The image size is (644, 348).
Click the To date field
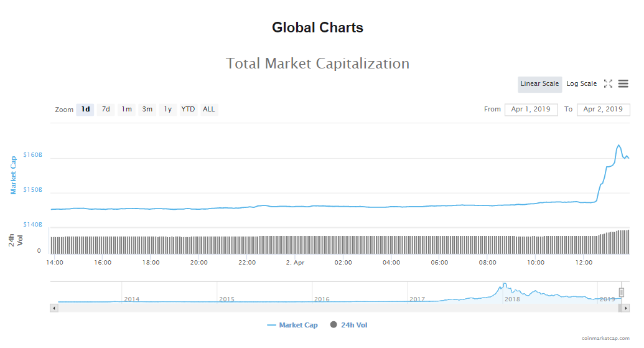pyautogui.click(x=603, y=110)
